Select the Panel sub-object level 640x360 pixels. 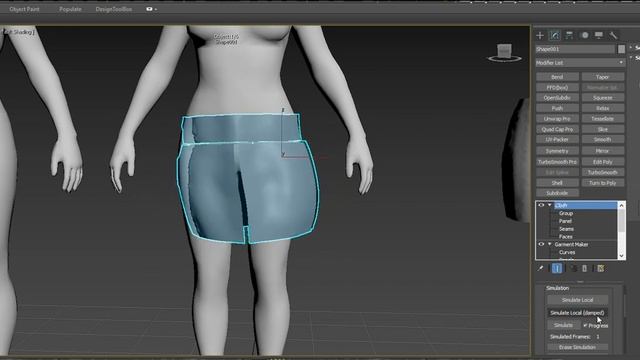pyautogui.click(x=565, y=221)
